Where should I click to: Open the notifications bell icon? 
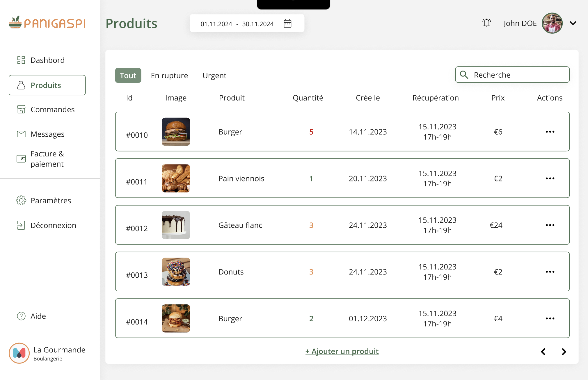pos(486,23)
